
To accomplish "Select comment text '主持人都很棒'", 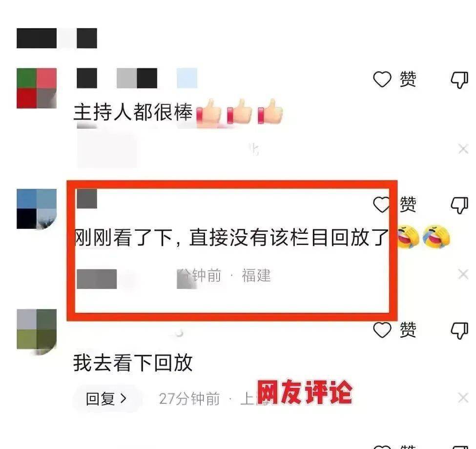I will (x=133, y=112).
